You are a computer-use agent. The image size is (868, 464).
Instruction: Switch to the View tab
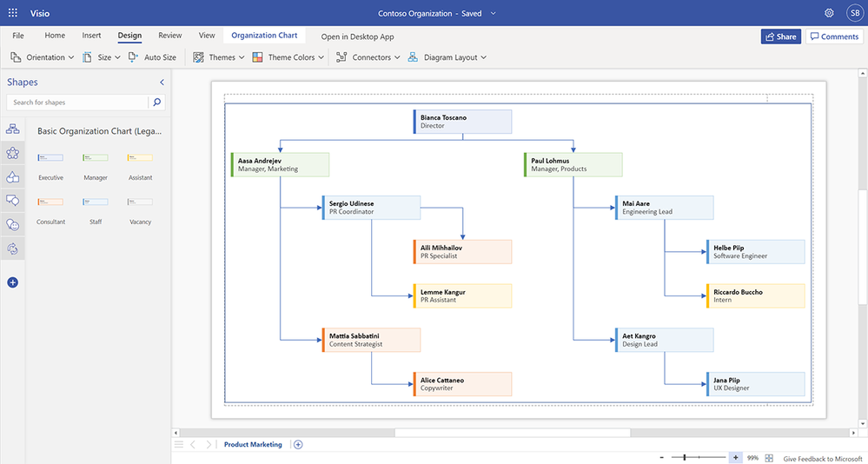[207, 36]
